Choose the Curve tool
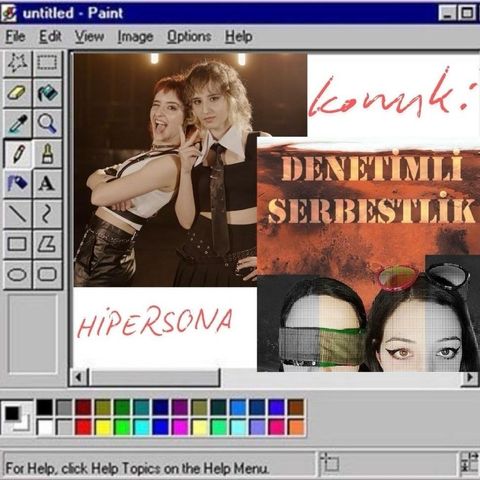The image size is (480, 480). point(47,214)
